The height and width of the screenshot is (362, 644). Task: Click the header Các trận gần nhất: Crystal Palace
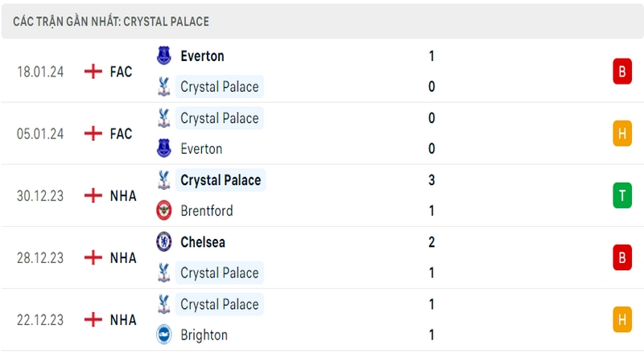point(111,22)
